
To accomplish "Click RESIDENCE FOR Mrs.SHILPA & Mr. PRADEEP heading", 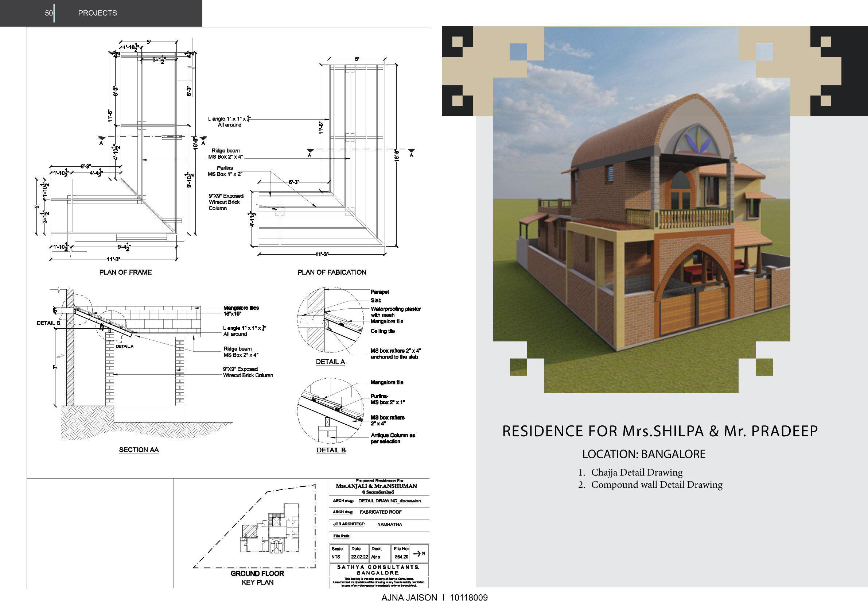I will click(x=660, y=431).
